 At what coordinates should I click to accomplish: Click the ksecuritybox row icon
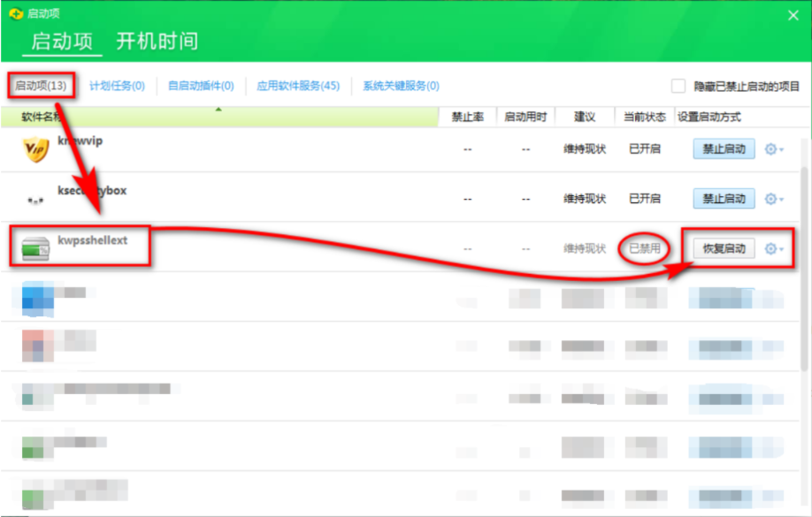35,200
